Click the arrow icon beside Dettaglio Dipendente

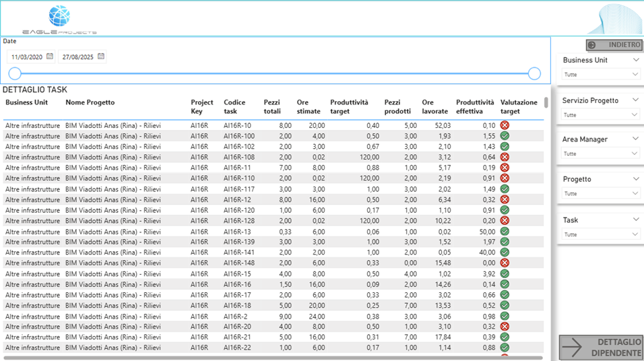pyautogui.click(x=573, y=348)
